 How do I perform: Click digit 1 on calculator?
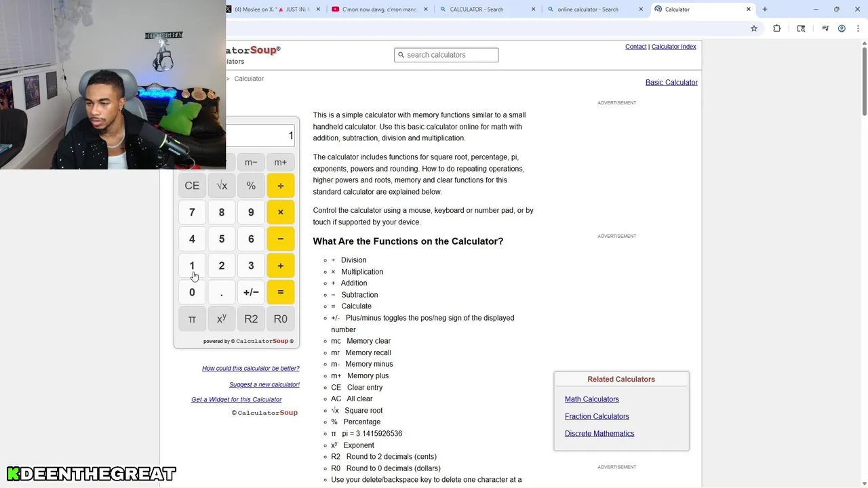[x=192, y=266]
